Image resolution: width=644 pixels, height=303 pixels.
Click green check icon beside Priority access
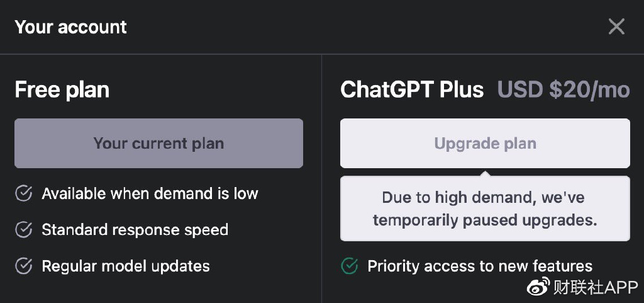pos(349,266)
